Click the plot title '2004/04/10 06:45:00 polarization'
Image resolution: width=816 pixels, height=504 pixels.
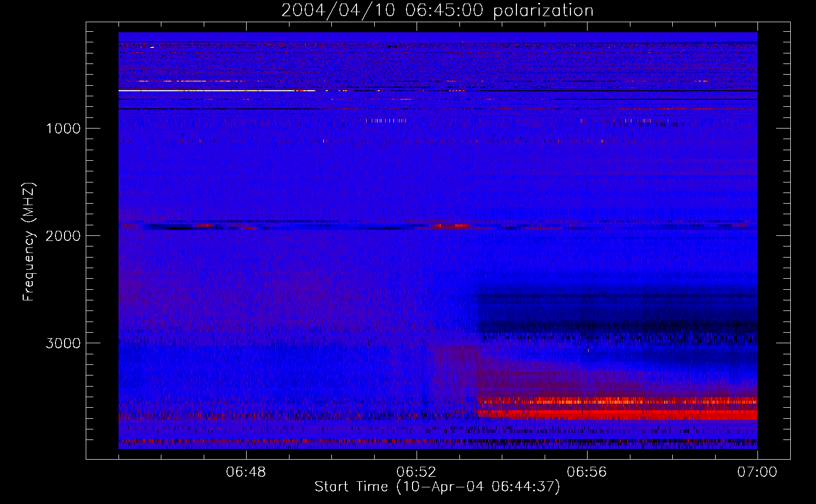click(x=437, y=10)
